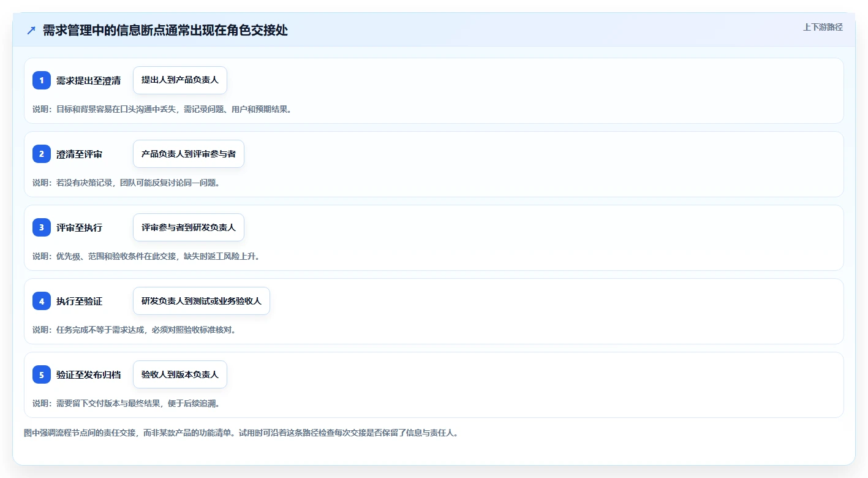Click the number 5 step badge
The image size is (868, 478).
[42, 374]
